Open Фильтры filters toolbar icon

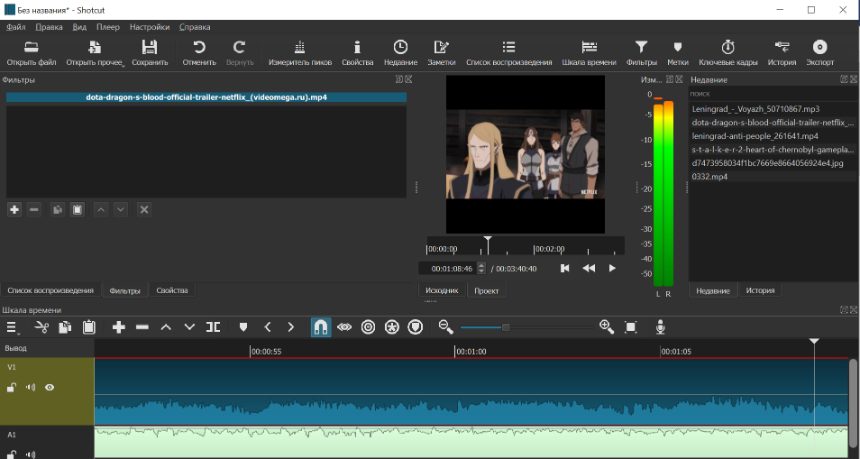tap(641, 53)
